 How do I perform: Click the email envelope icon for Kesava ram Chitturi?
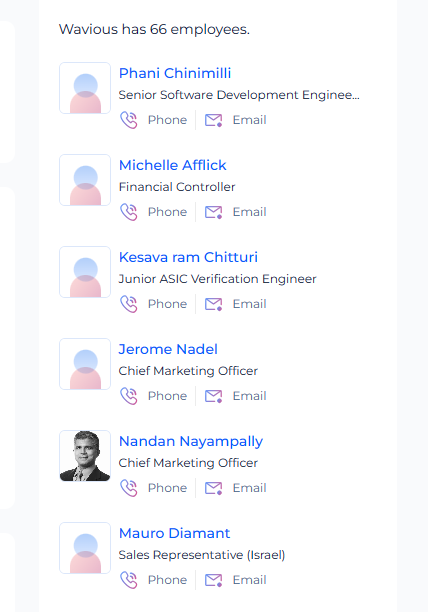tap(213, 304)
